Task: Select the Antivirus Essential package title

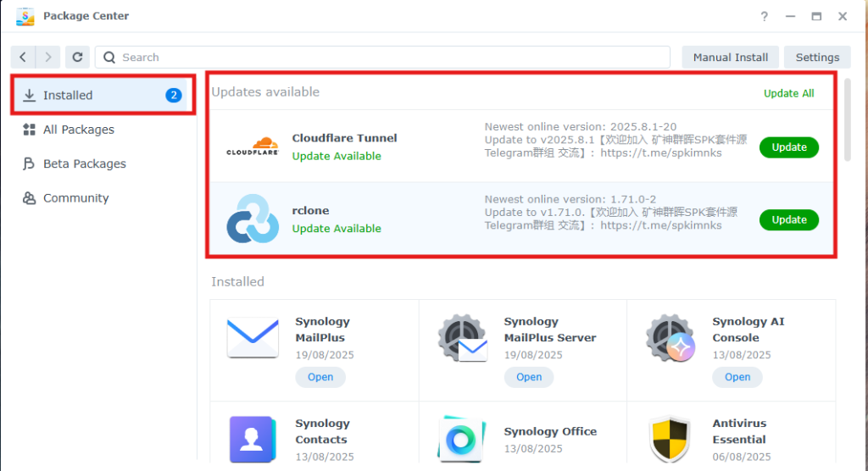Action: (739, 431)
